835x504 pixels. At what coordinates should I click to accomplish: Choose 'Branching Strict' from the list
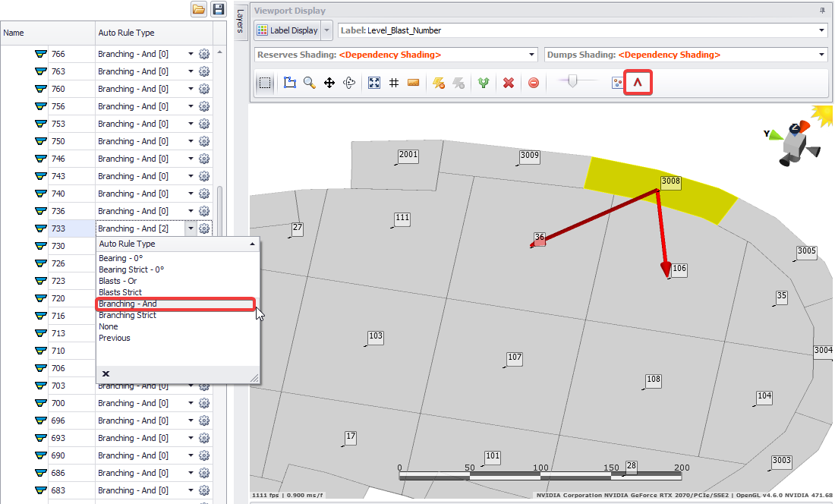128,315
